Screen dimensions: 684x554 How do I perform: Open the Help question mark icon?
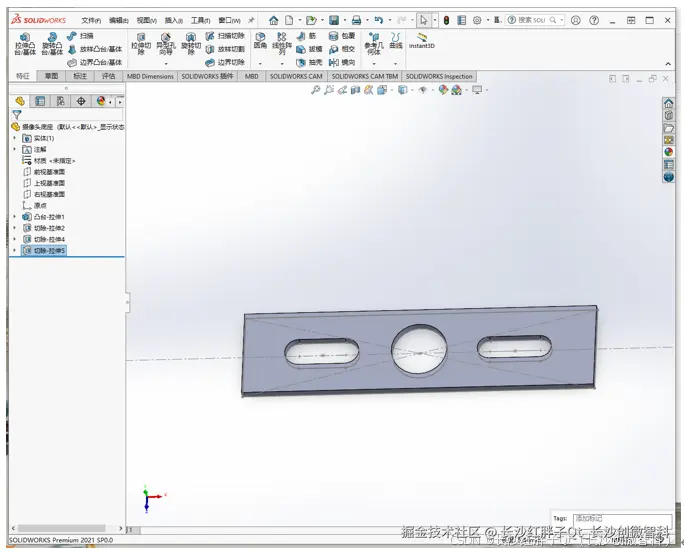click(x=594, y=20)
